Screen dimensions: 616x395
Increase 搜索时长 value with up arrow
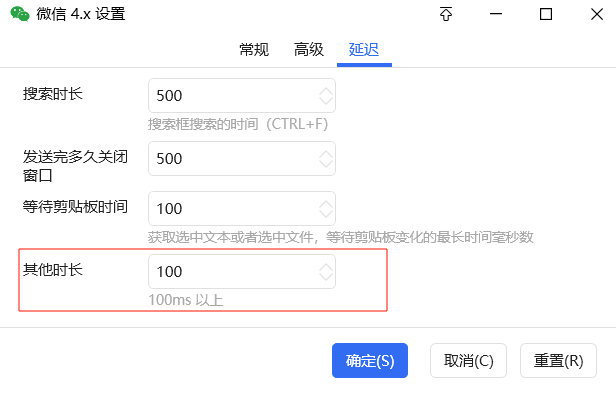coord(326,91)
